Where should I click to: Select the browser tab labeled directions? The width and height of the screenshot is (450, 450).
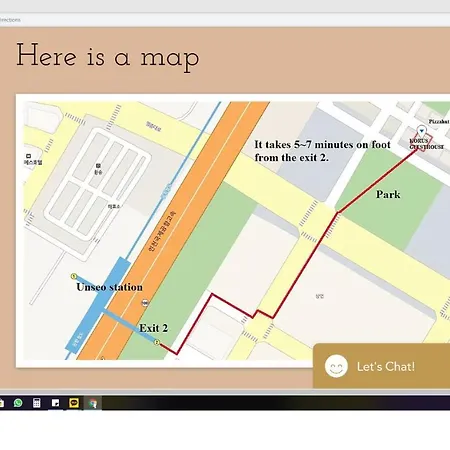pyautogui.click(x=10, y=20)
